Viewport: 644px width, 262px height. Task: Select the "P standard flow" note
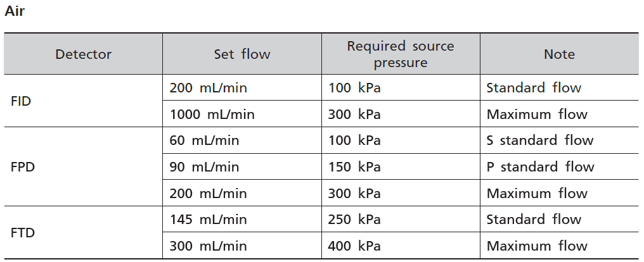point(540,167)
